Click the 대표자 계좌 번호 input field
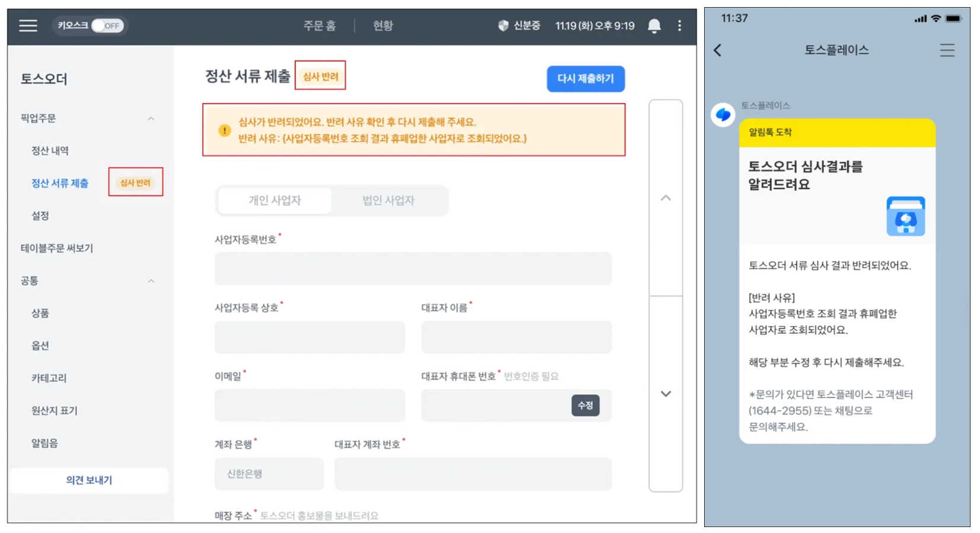Viewport: 980px width, 533px height. (473, 474)
